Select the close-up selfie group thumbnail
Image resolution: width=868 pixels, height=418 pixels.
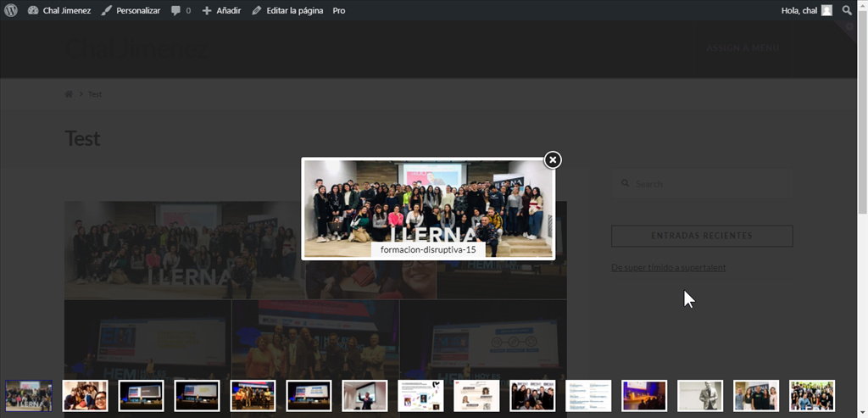86,396
